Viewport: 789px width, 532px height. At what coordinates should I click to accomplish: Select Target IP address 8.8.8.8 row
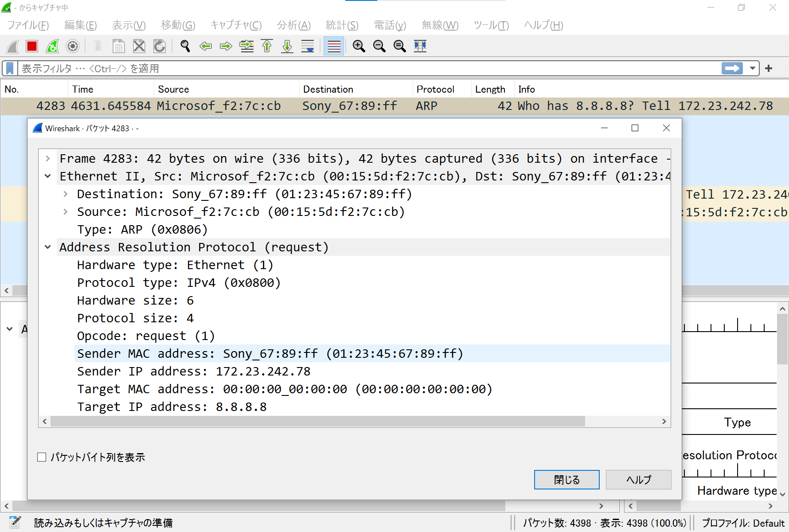372,407
